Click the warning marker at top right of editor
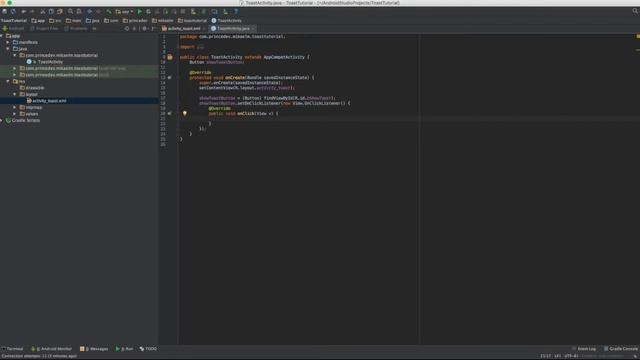This screenshot has height=360, width=640. [x=638, y=36]
